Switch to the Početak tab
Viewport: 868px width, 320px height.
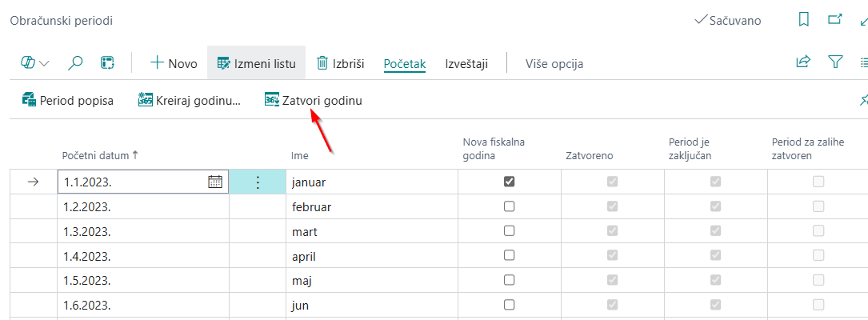[x=405, y=64]
